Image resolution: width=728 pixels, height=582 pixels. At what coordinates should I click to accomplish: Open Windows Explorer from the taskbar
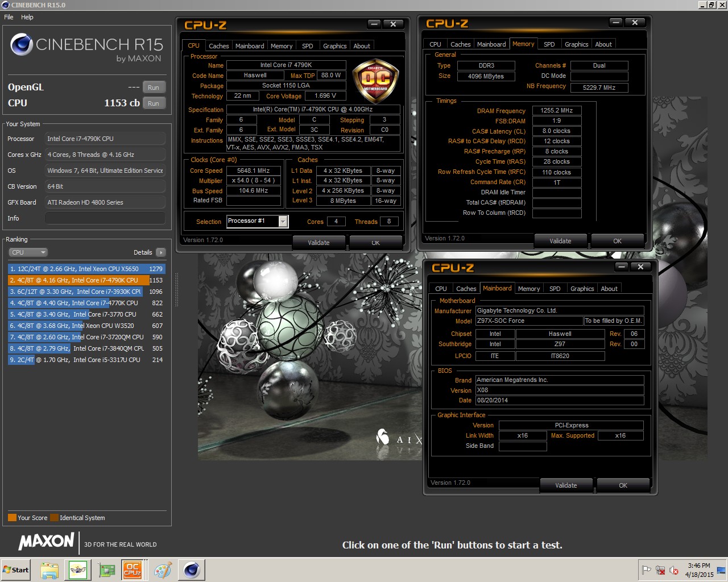49,570
